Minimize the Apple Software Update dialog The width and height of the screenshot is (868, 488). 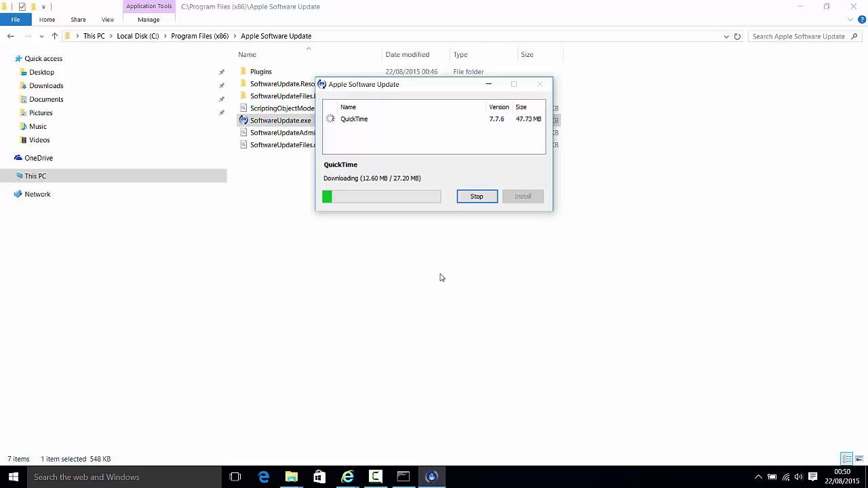point(488,84)
